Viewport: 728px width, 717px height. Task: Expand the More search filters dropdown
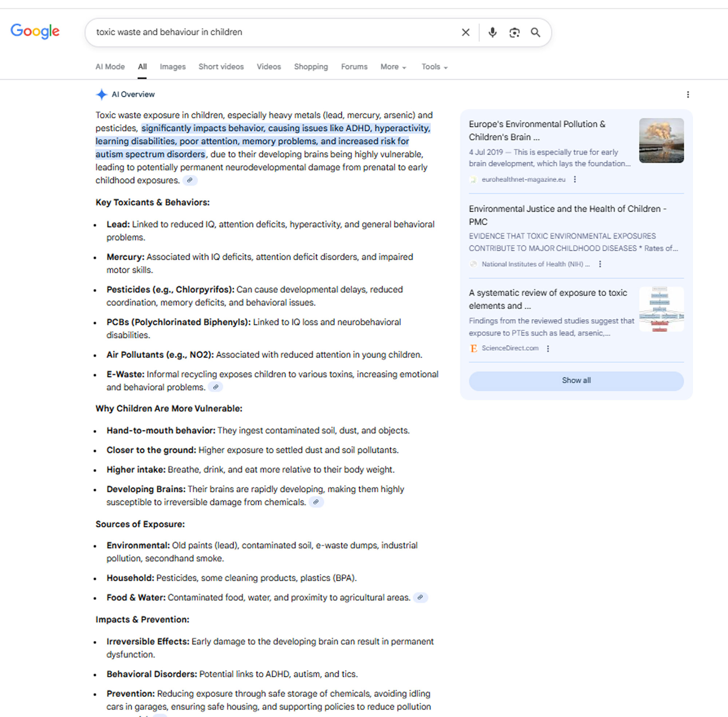pyautogui.click(x=393, y=67)
